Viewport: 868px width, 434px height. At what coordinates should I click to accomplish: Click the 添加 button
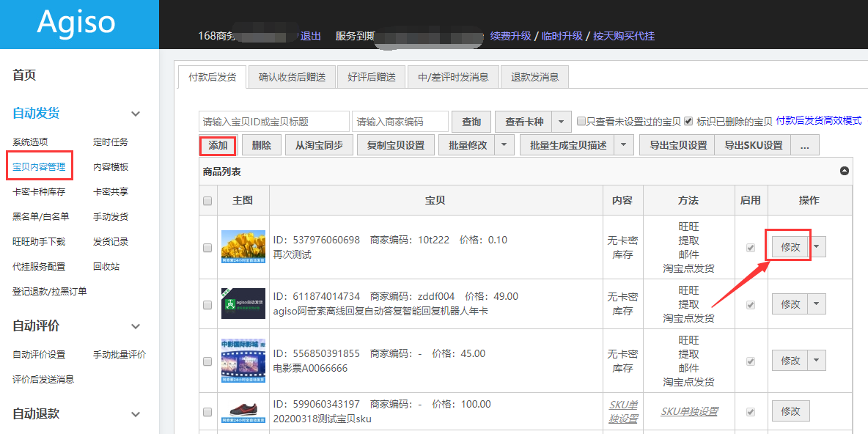(x=218, y=146)
